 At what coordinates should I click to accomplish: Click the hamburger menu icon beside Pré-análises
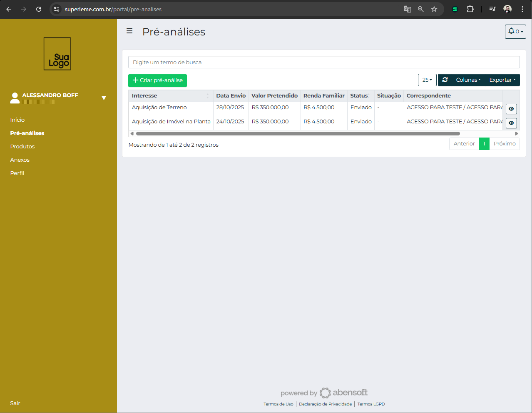(x=129, y=31)
